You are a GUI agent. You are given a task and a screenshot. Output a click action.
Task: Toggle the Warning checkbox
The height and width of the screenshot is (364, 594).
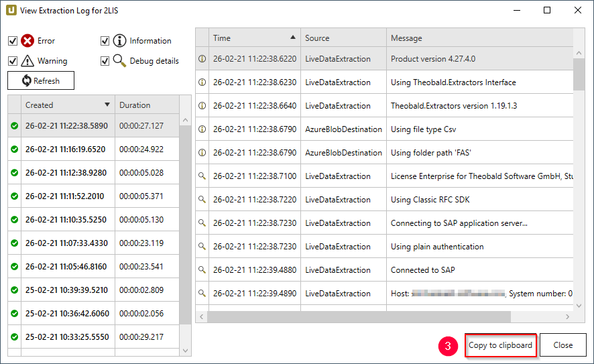point(13,61)
